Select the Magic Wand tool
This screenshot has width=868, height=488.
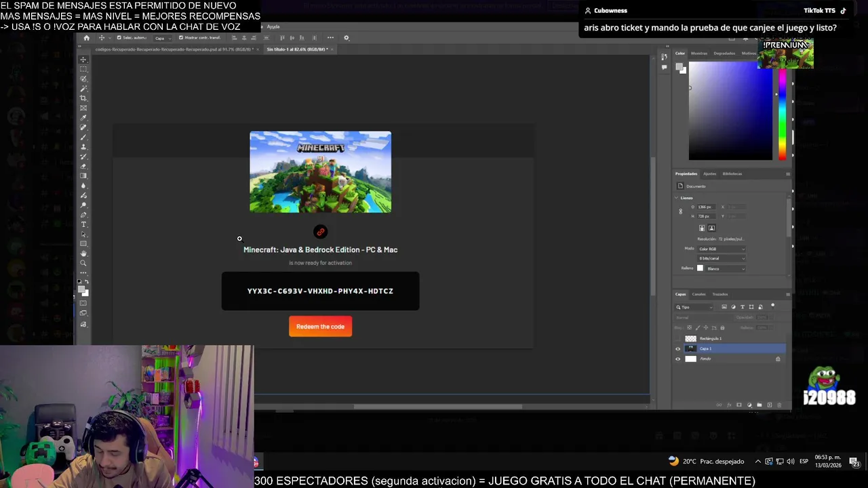pyautogui.click(x=83, y=87)
